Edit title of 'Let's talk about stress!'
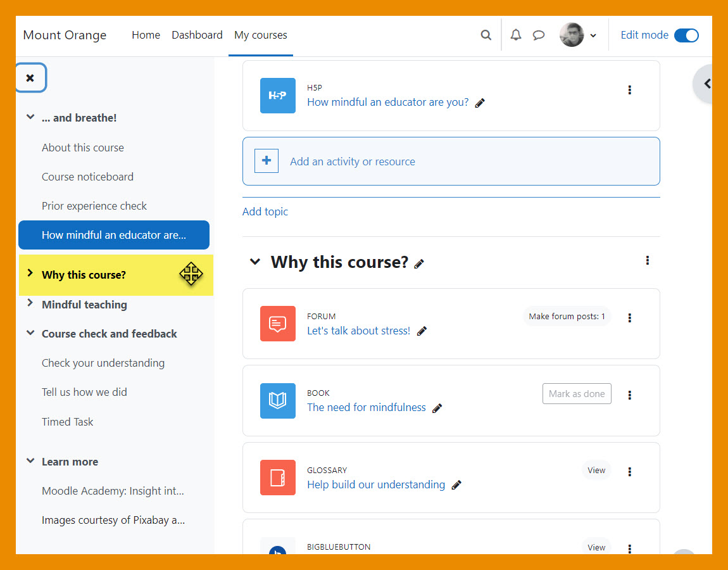The height and width of the screenshot is (570, 728). (422, 331)
